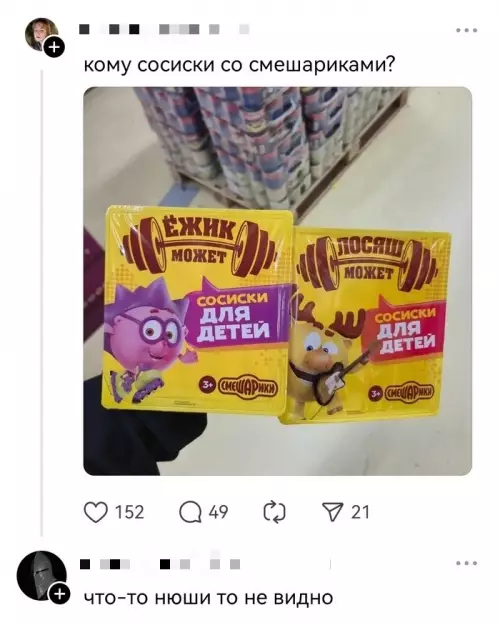Tap the Ёжик package in photo
500x625 pixels.
pyautogui.click(x=197, y=309)
